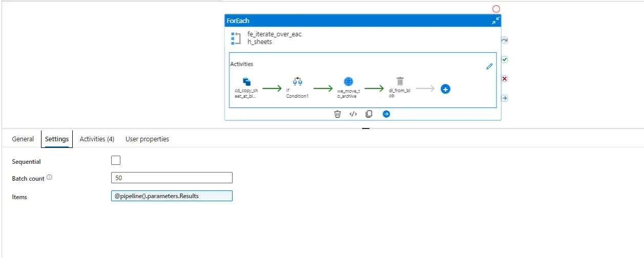Click the blue arrow completion connector

tap(505, 98)
